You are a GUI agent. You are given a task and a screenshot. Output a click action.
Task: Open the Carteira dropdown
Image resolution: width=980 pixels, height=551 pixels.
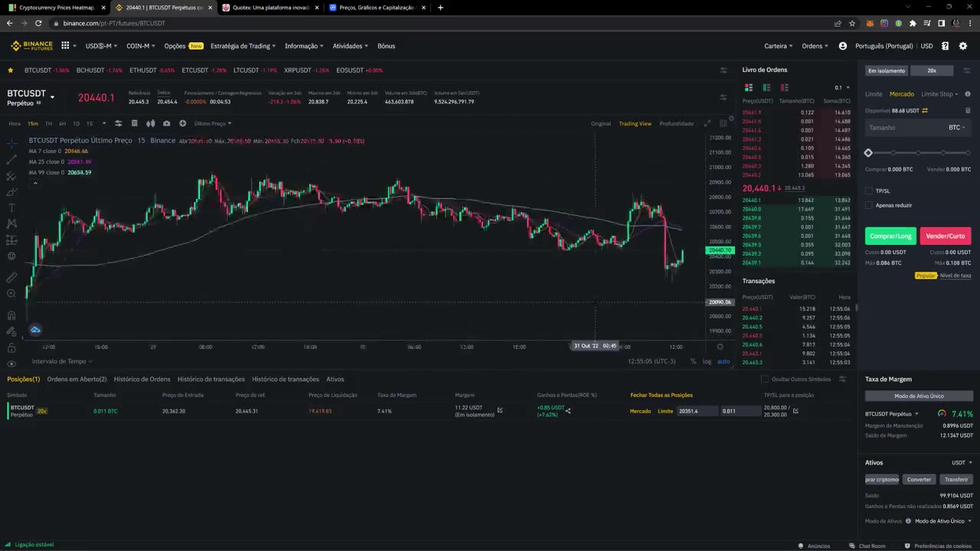(778, 46)
